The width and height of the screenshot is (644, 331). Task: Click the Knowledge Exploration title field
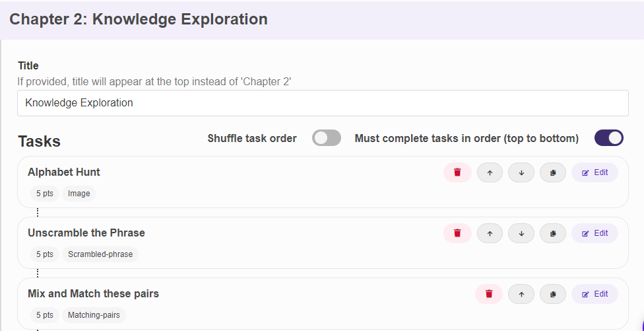[323, 103]
